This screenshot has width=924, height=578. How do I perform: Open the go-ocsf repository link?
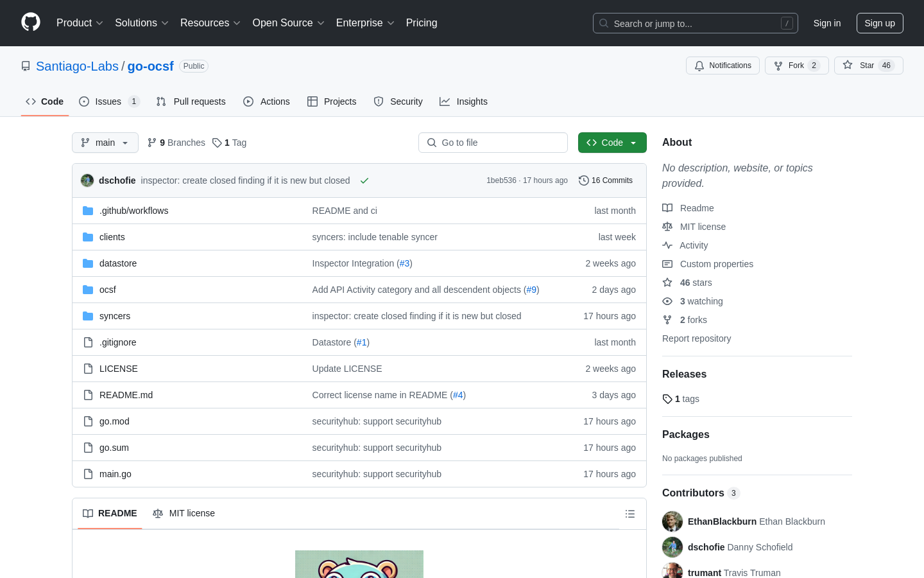[x=151, y=66]
